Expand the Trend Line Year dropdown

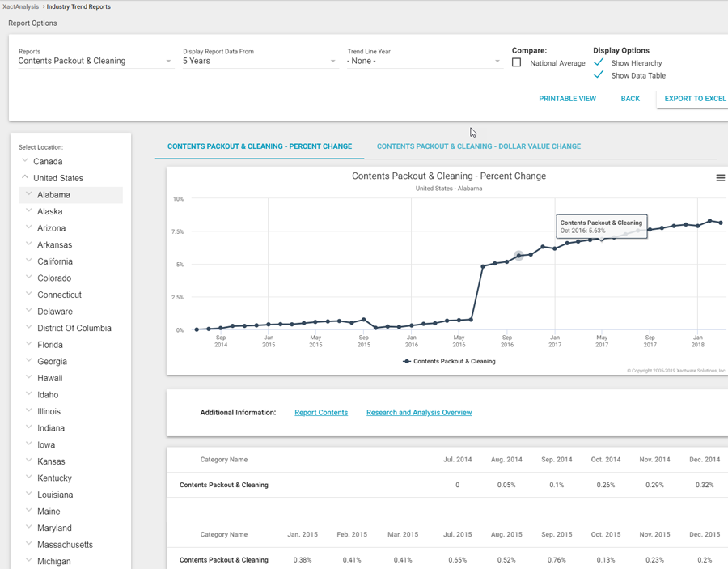coord(424,61)
